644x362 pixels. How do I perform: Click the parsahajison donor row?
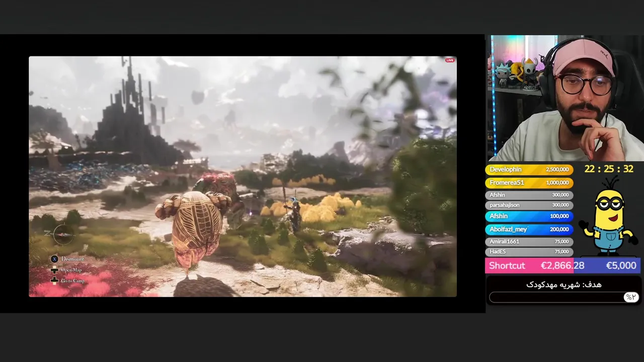click(x=529, y=205)
